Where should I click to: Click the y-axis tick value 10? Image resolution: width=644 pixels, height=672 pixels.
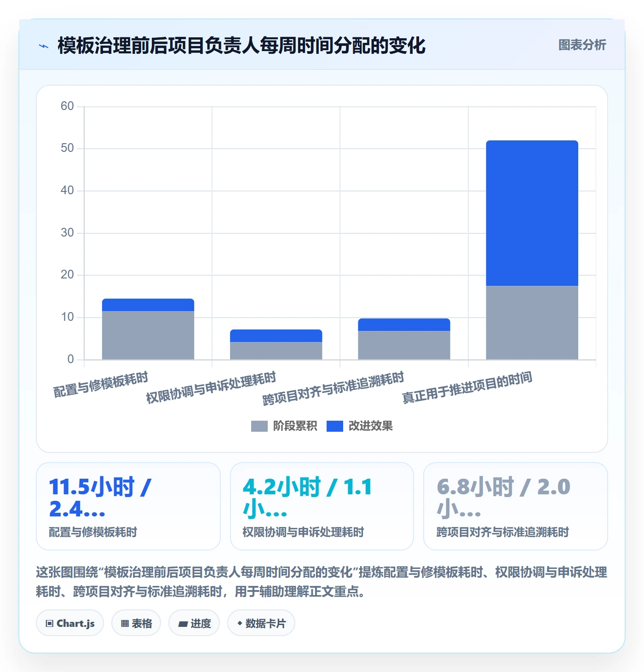tap(67, 317)
